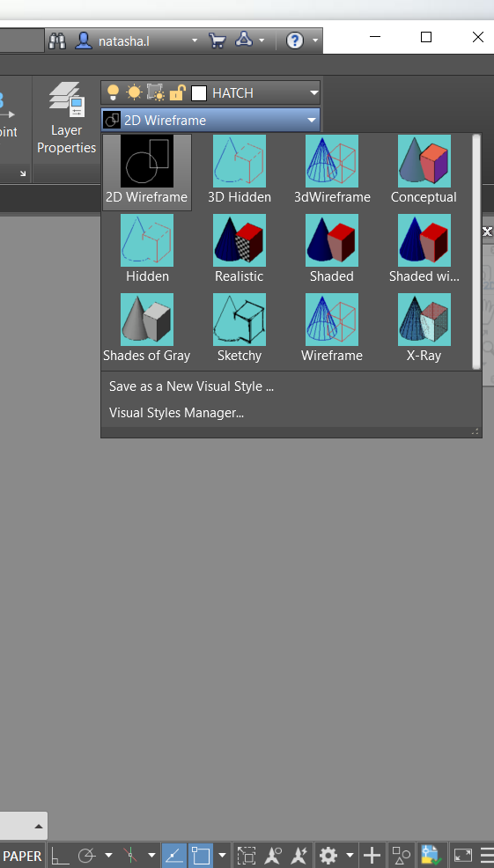The height and width of the screenshot is (868, 494).
Task: Click Save as a New Visual Style
Action: click(x=191, y=386)
